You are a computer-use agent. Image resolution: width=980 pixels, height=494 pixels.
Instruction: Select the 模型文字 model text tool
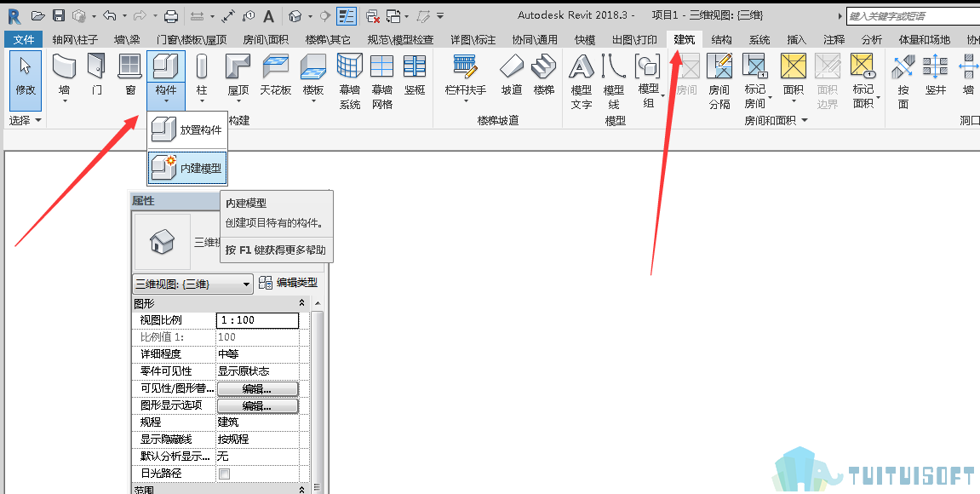point(582,81)
